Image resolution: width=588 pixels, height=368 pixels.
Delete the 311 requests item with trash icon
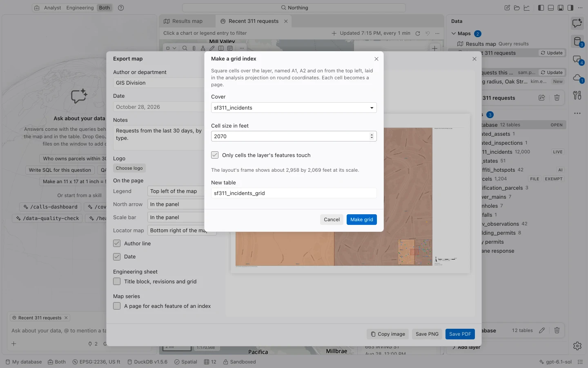point(557,98)
